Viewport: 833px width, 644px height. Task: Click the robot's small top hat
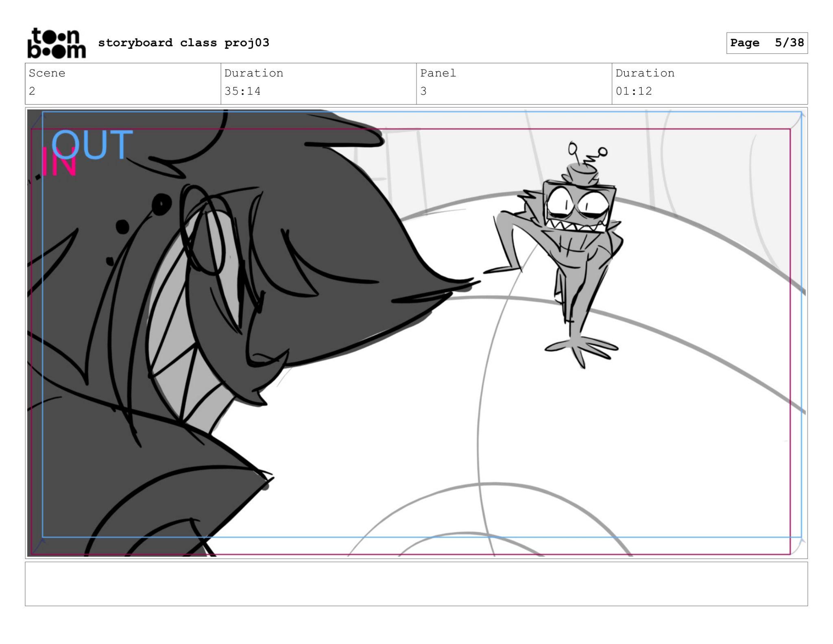pyautogui.click(x=582, y=174)
